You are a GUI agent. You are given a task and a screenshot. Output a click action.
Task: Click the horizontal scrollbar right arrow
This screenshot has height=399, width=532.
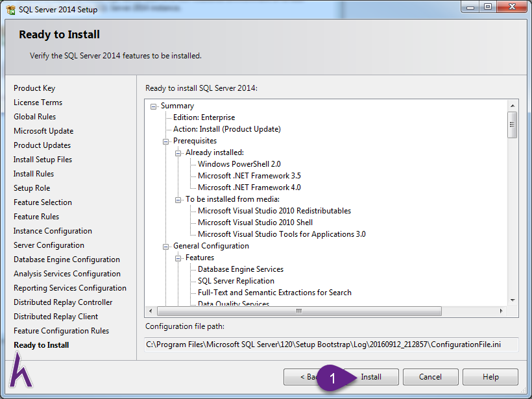[501, 311]
